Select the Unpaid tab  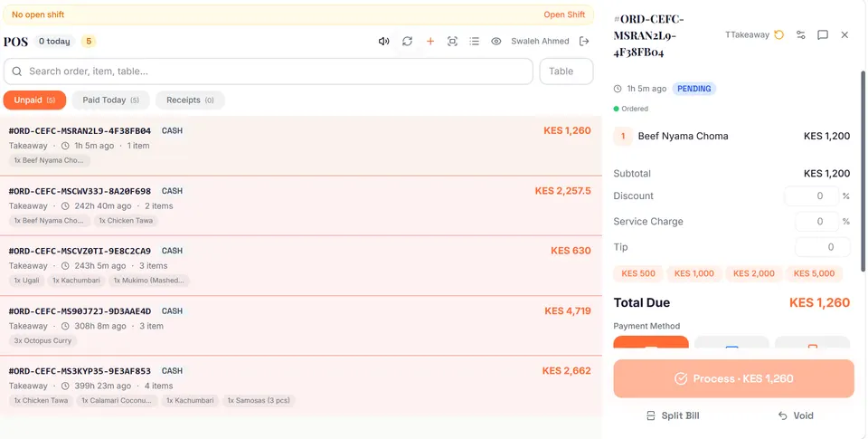pos(35,100)
